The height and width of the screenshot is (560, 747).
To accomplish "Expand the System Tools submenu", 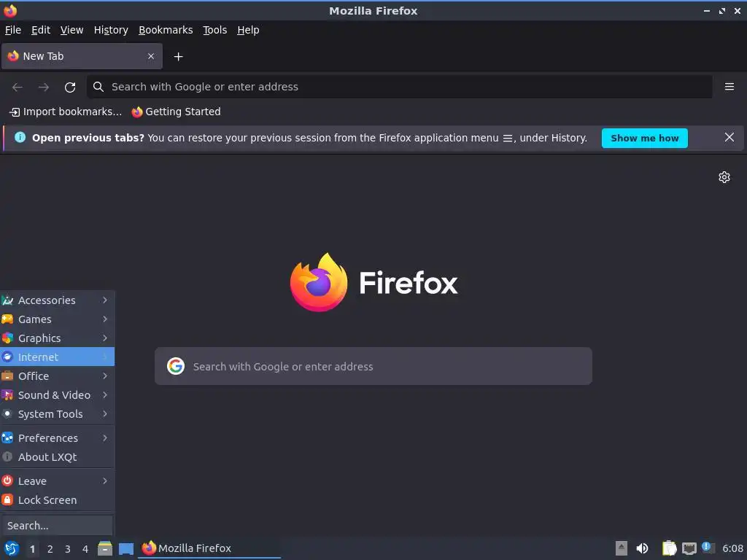I will (57, 414).
